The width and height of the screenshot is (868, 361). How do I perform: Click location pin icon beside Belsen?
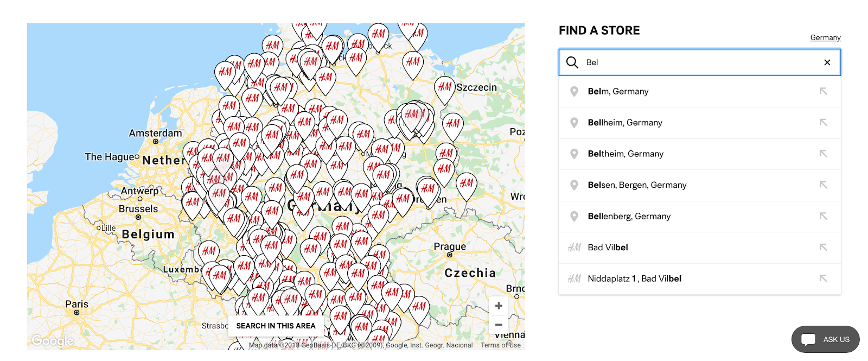(574, 185)
